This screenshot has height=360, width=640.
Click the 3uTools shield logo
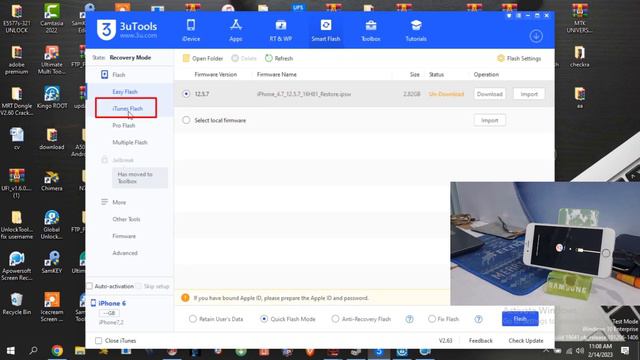click(x=106, y=30)
